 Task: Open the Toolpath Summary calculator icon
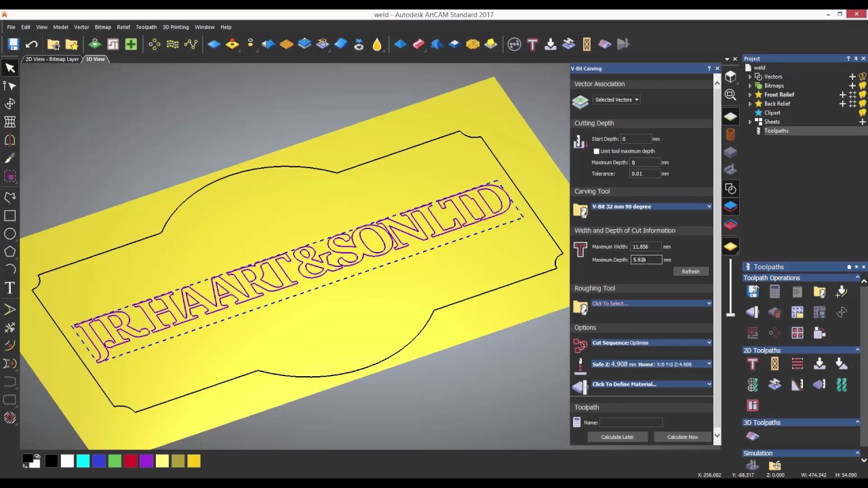click(x=774, y=291)
